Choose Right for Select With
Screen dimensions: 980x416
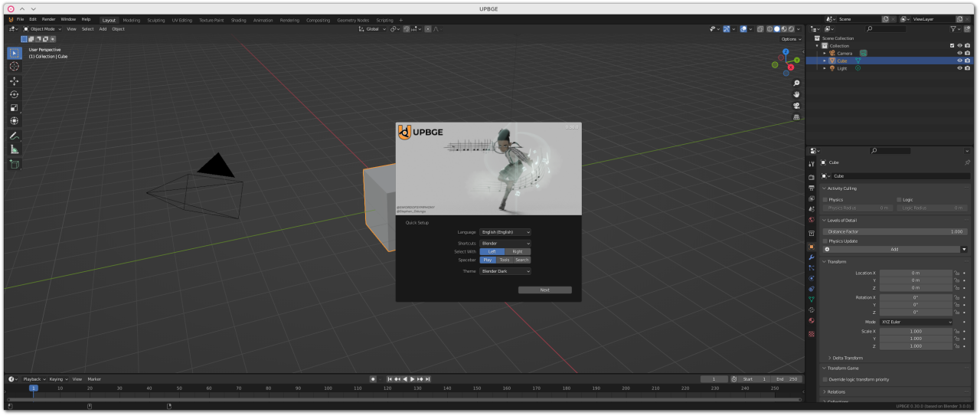click(x=518, y=251)
